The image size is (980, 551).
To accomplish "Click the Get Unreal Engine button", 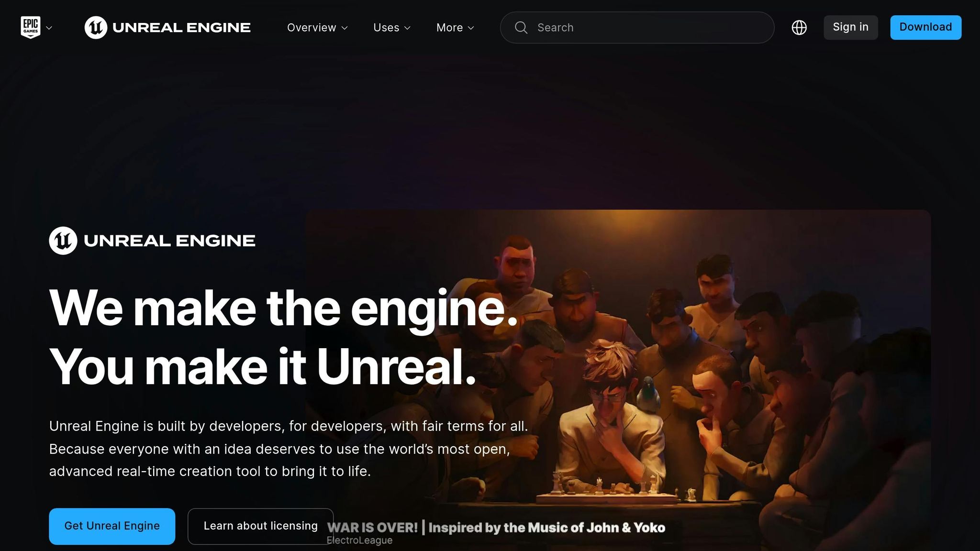I will 112,526.
